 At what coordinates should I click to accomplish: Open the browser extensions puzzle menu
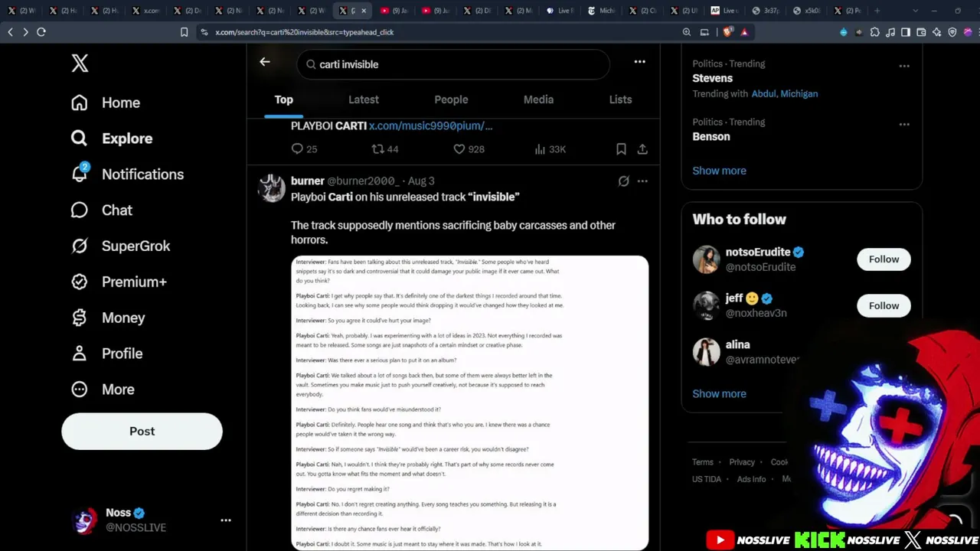point(875,32)
